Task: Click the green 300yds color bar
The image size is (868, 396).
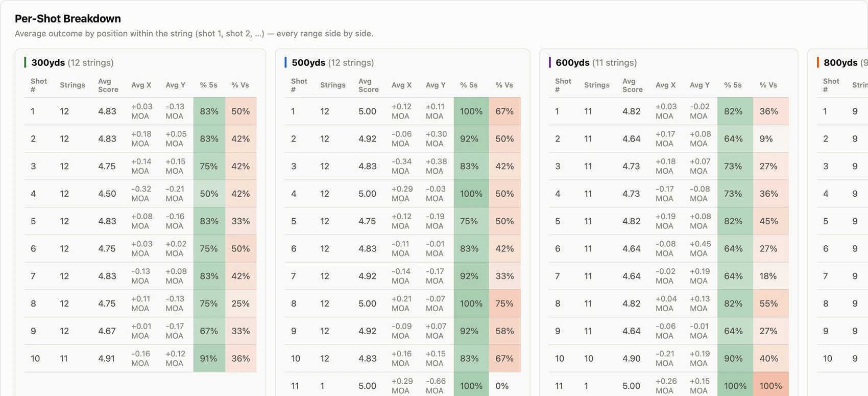Action: coord(25,62)
